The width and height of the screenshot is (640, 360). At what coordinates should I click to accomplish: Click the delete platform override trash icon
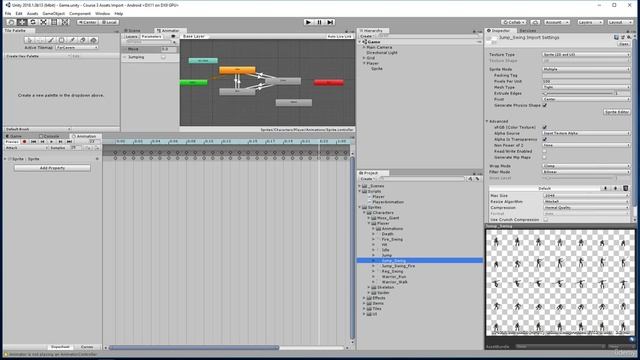click(625, 188)
